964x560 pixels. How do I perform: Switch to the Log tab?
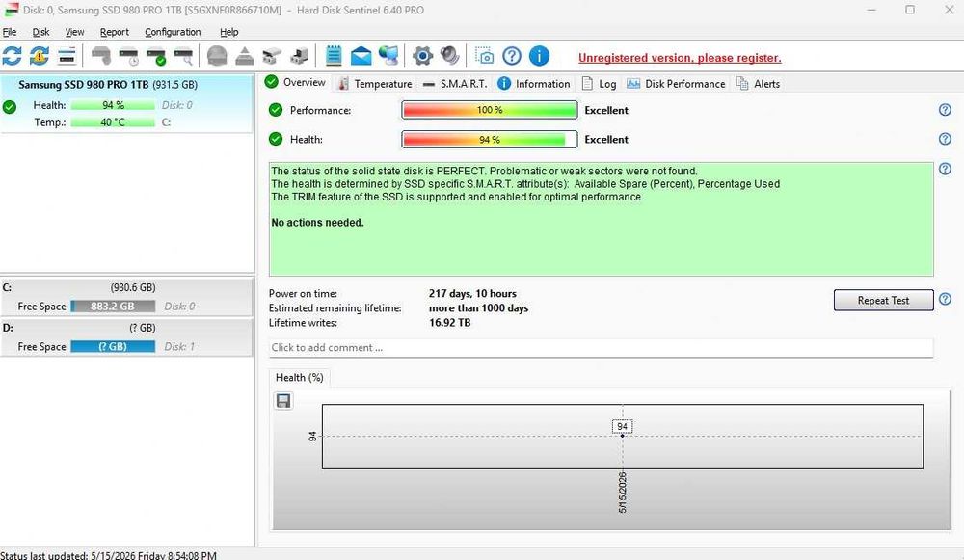[599, 84]
